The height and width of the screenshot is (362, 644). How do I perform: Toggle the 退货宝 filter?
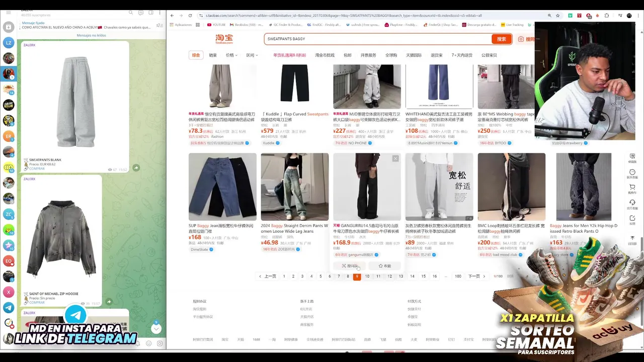436,55
